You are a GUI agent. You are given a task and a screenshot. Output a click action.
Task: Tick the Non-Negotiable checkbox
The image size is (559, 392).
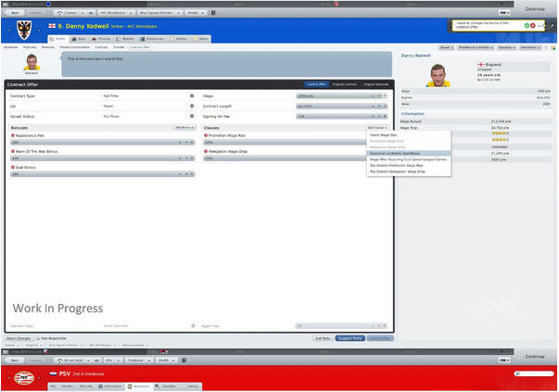tap(38, 338)
